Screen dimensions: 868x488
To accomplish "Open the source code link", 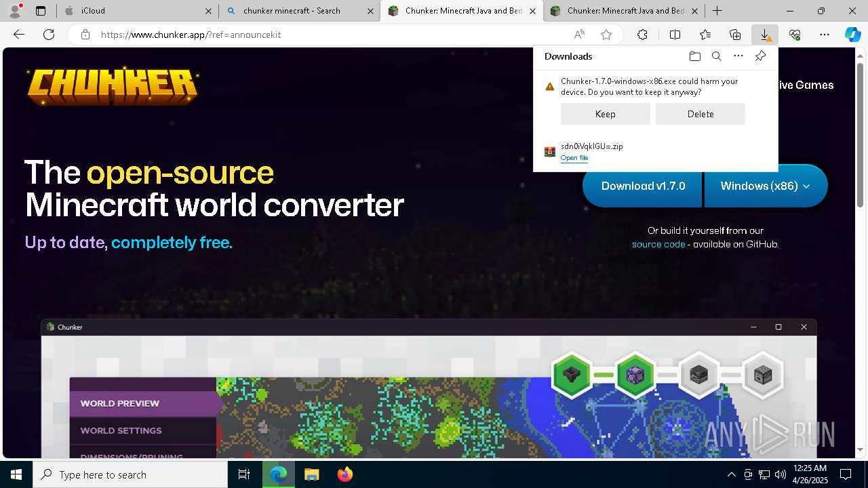I will point(658,244).
